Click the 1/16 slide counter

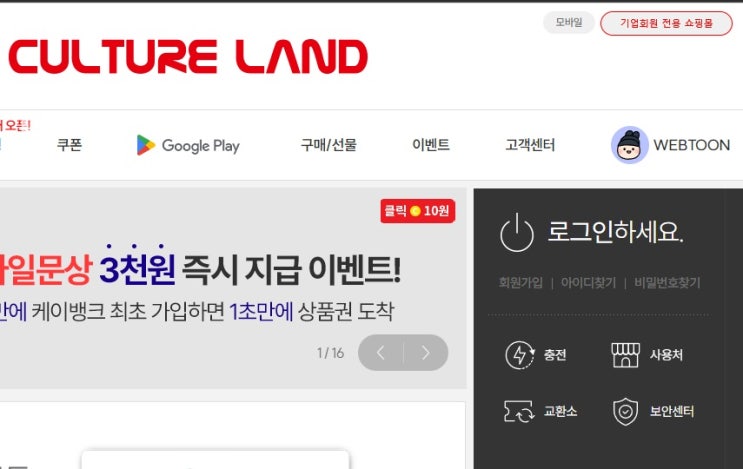click(330, 353)
